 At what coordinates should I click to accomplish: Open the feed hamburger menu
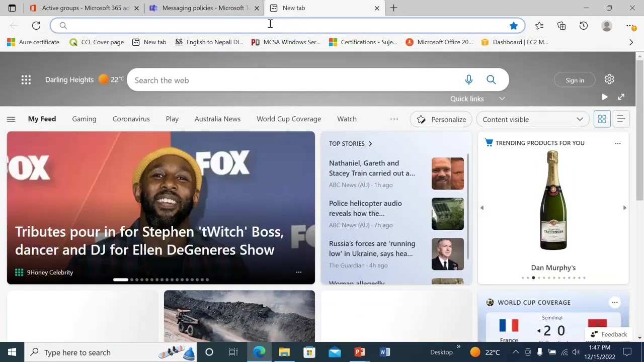pos(11,119)
